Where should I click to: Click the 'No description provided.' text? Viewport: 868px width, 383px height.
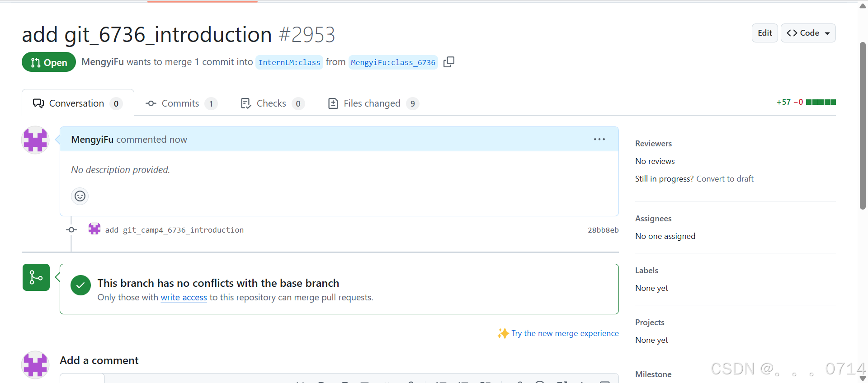[x=120, y=170]
